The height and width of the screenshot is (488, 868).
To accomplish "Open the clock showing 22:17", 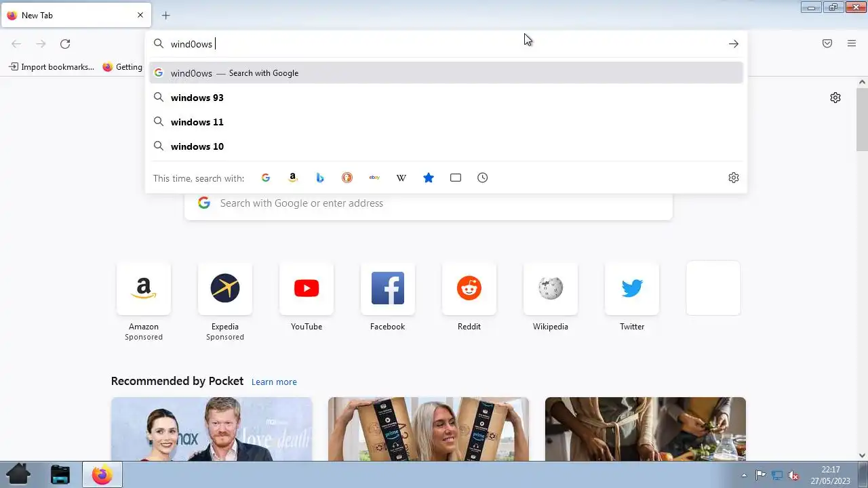I will pyautogui.click(x=830, y=474).
